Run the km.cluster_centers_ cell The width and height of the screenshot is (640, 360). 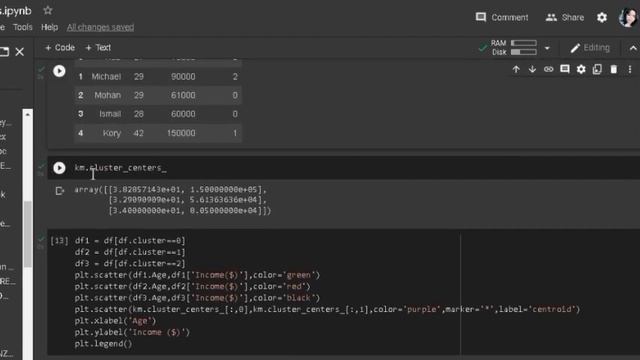pyautogui.click(x=59, y=168)
